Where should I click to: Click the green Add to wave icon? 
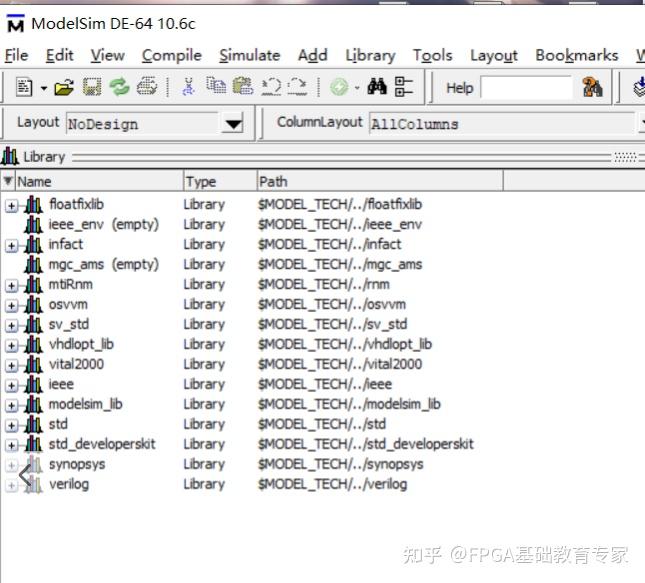click(339, 87)
